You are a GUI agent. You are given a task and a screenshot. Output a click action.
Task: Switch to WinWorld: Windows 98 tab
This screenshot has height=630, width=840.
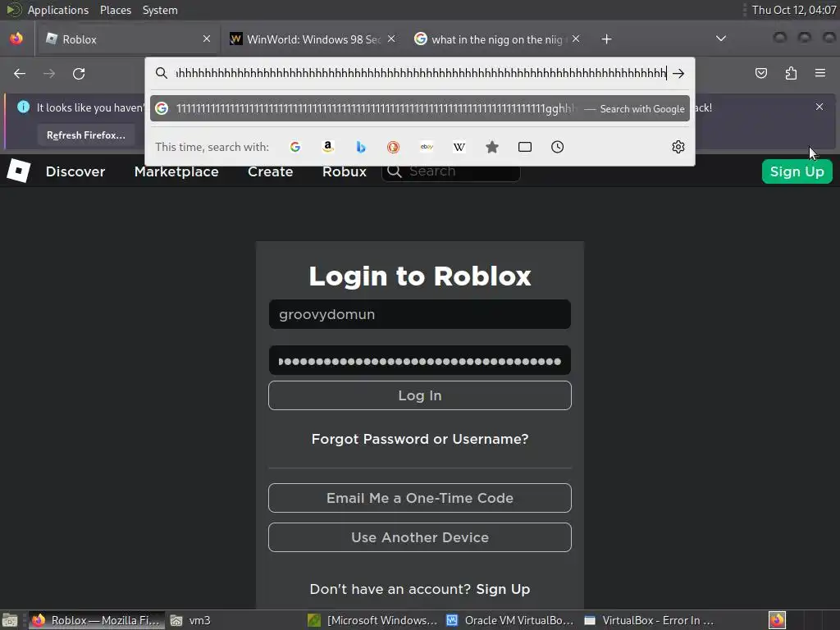[x=313, y=39]
